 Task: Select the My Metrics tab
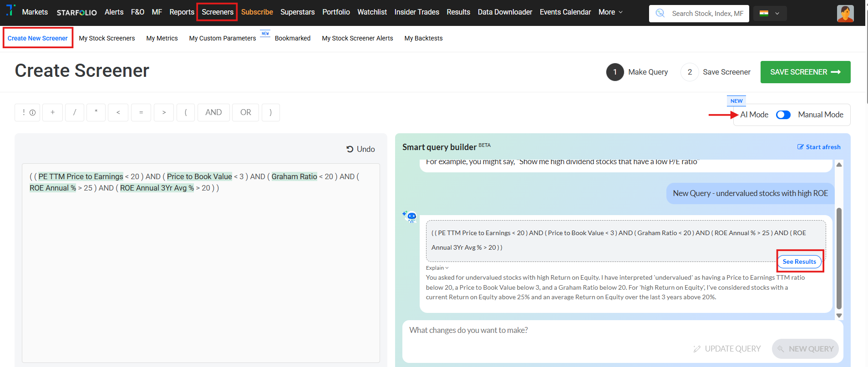click(x=162, y=38)
